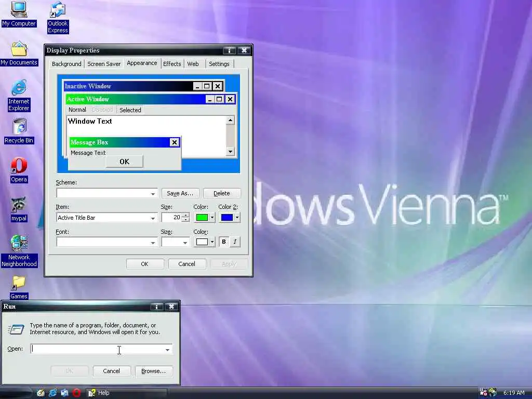The width and height of the screenshot is (532, 399).
Task: Click the Display Properties title bar help button
Action: click(x=229, y=50)
